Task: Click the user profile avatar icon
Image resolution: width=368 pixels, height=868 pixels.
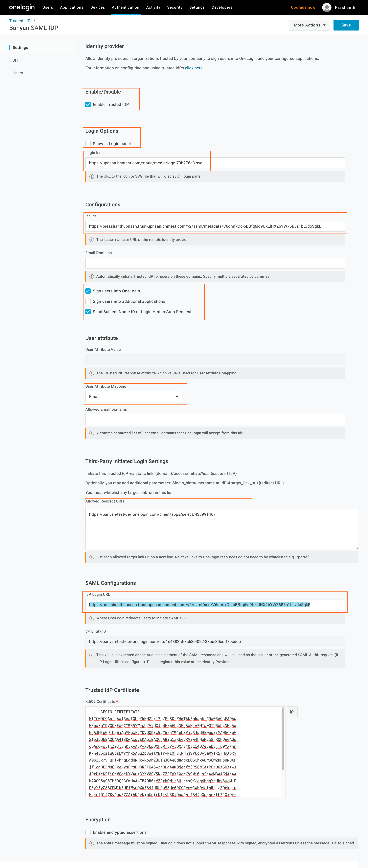Action: (x=327, y=7)
